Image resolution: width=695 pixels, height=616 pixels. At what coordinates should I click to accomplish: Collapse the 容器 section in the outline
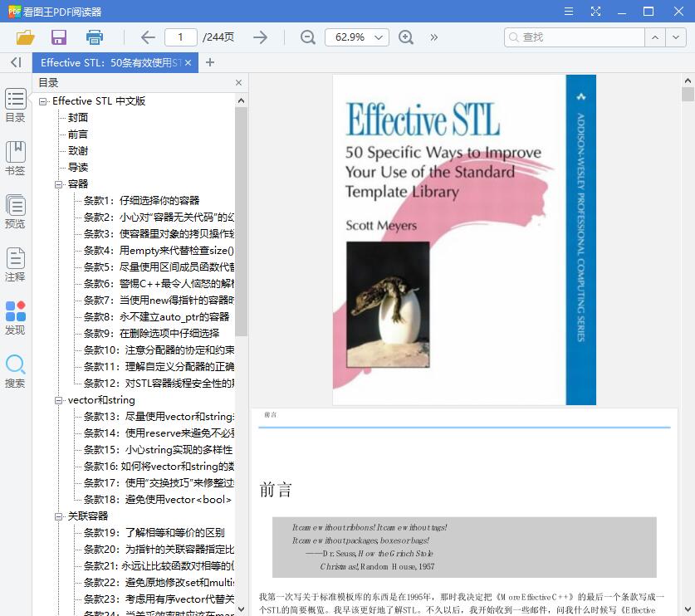58,184
